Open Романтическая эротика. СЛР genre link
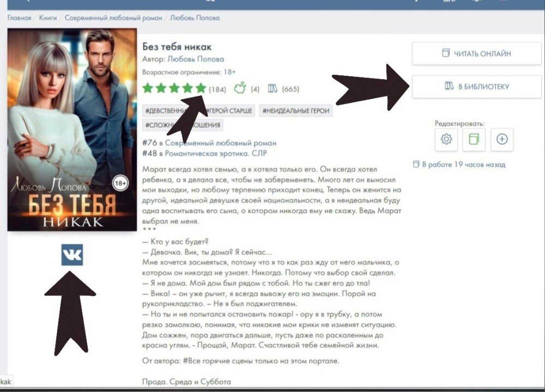This screenshot has width=545, height=392. click(x=215, y=153)
